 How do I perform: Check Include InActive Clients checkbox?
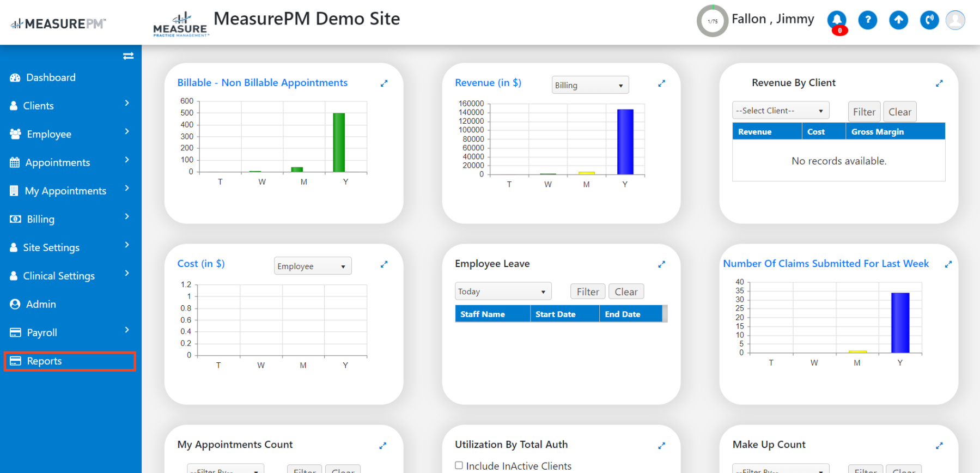coord(459,465)
